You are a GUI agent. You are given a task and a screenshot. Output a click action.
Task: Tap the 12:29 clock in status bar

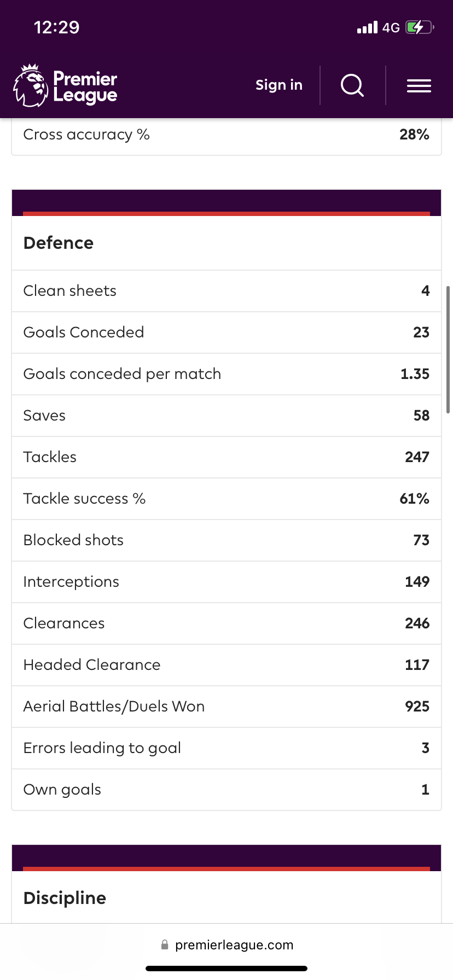tap(56, 27)
